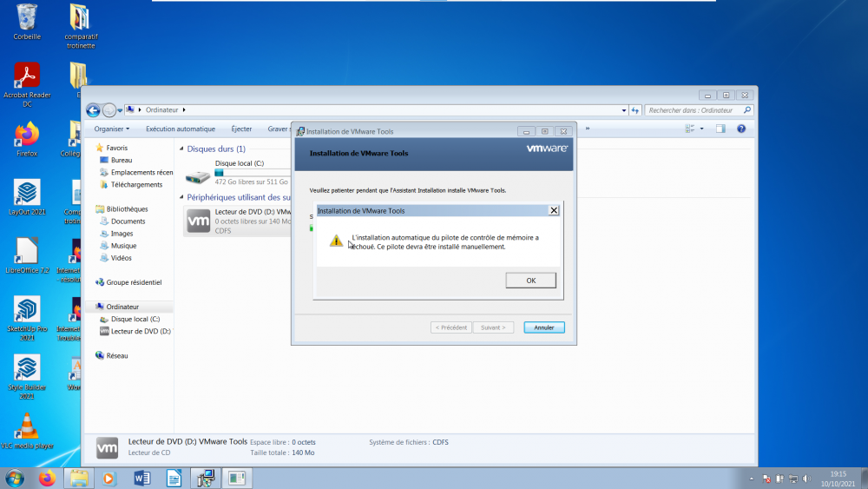Click the last taskbar window icon

[x=237, y=478]
